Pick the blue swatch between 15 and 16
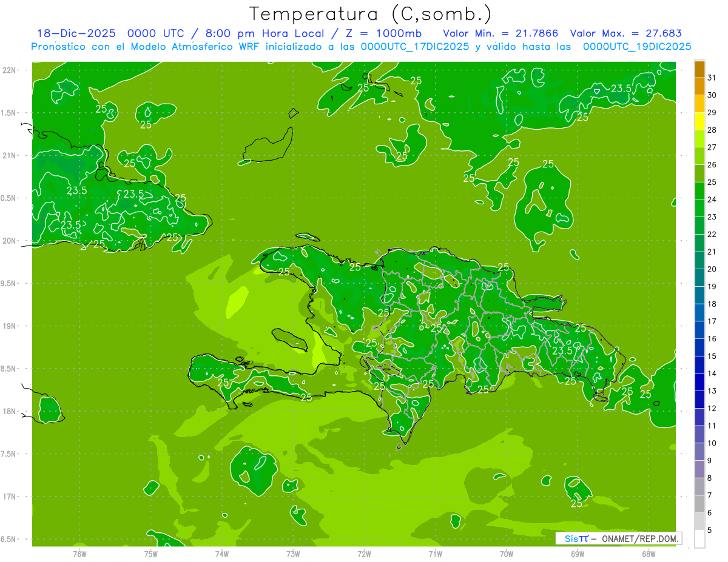Viewport: 728px width, 562px height. pyautogui.click(x=699, y=348)
